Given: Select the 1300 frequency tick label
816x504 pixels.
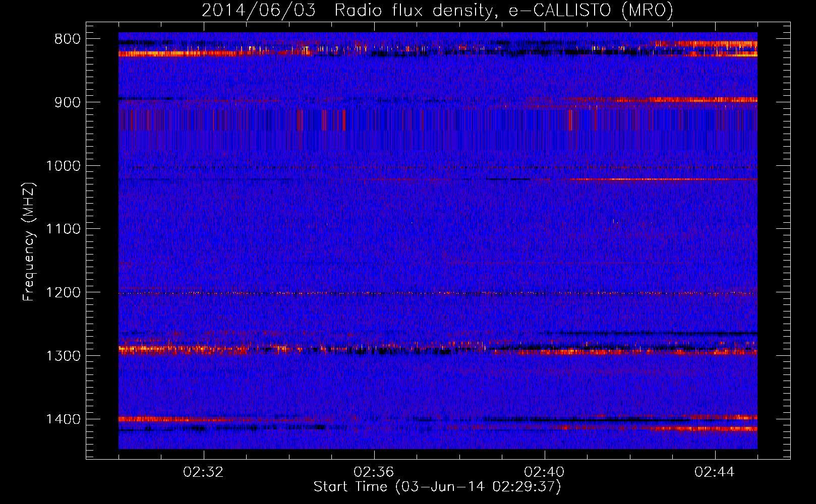Looking at the screenshot, I should pyautogui.click(x=63, y=356).
